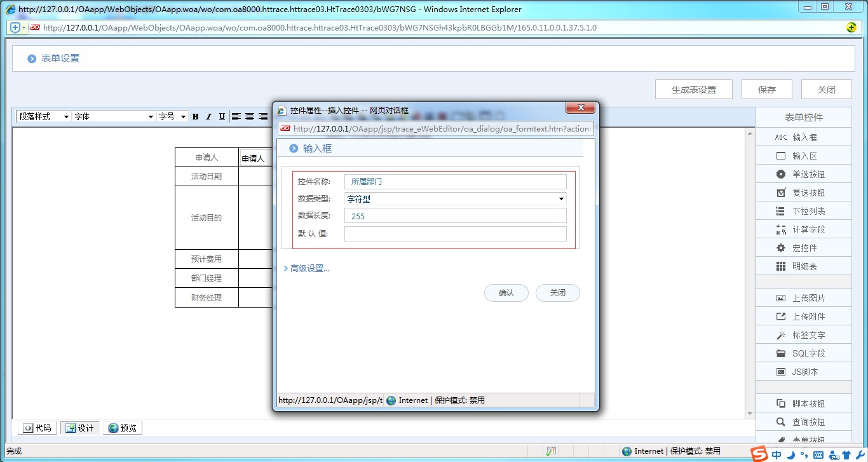Switch to the 代码 code view tab
Image resolution: width=868 pixels, height=462 pixels.
point(37,428)
